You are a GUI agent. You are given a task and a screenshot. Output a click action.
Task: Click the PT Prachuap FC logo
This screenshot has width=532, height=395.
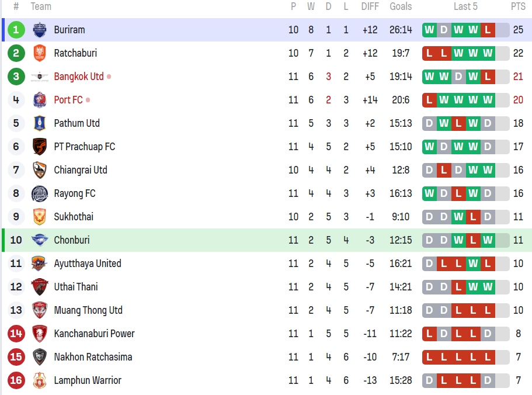click(40, 147)
